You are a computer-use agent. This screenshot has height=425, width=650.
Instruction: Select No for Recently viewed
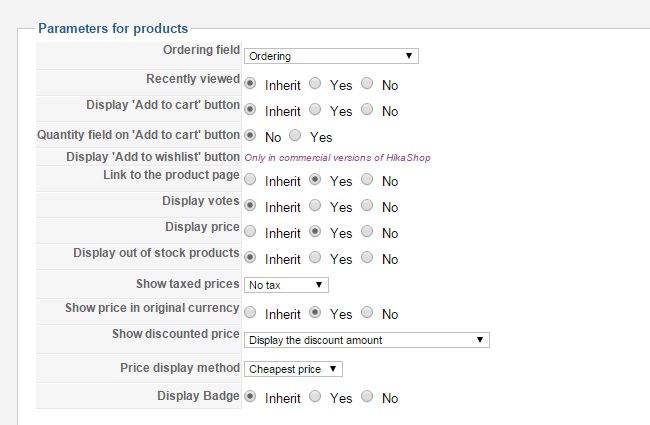(x=367, y=84)
